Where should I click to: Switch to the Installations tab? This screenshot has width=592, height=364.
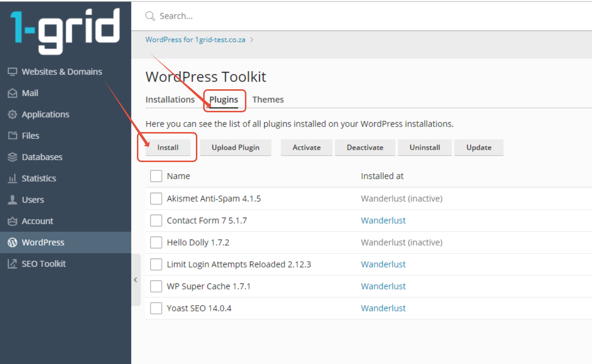170,100
